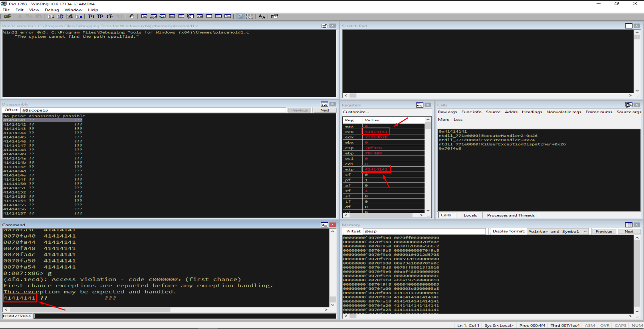Open the Debug menu
644x329 pixels.
tap(52, 10)
